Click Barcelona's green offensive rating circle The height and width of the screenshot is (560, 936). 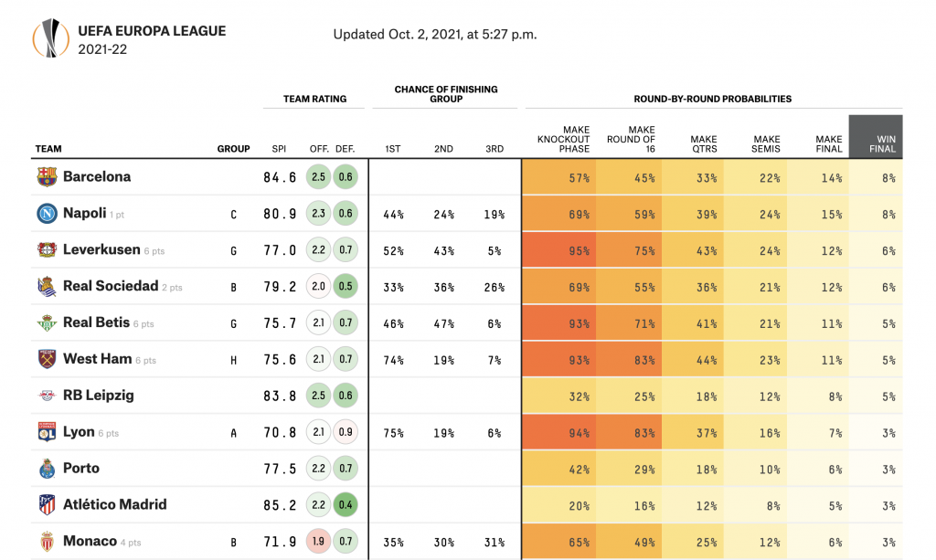(x=317, y=177)
